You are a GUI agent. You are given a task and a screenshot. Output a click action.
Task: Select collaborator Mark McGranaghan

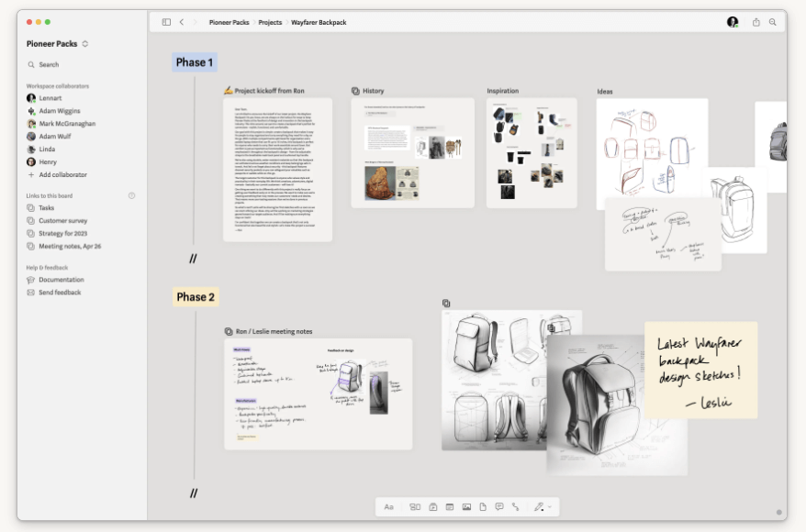pos(62,124)
